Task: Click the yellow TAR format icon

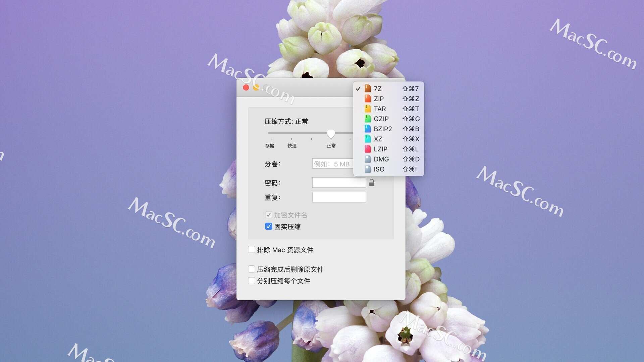Action: coord(368,109)
